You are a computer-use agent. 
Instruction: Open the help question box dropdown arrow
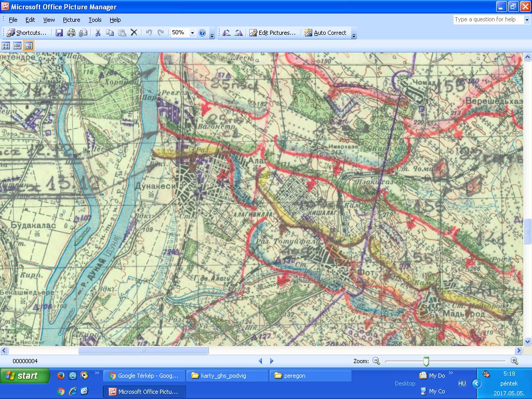click(527, 20)
